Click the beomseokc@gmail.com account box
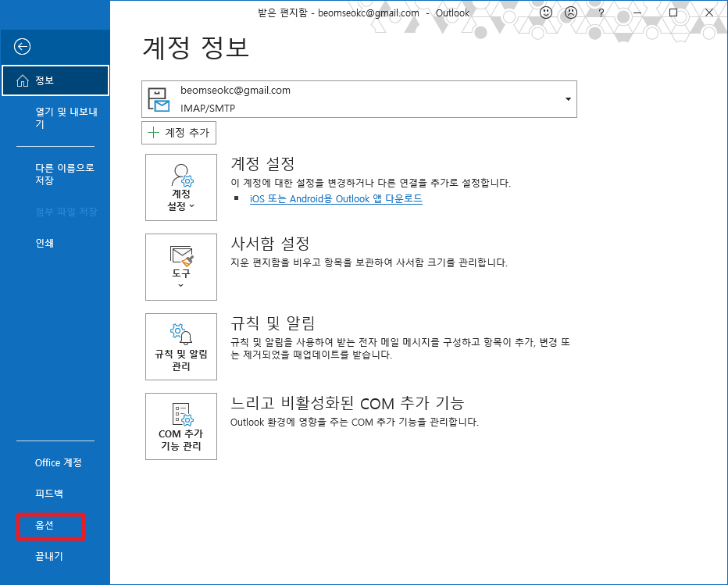This screenshot has width=728, height=585. pos(359,99)
